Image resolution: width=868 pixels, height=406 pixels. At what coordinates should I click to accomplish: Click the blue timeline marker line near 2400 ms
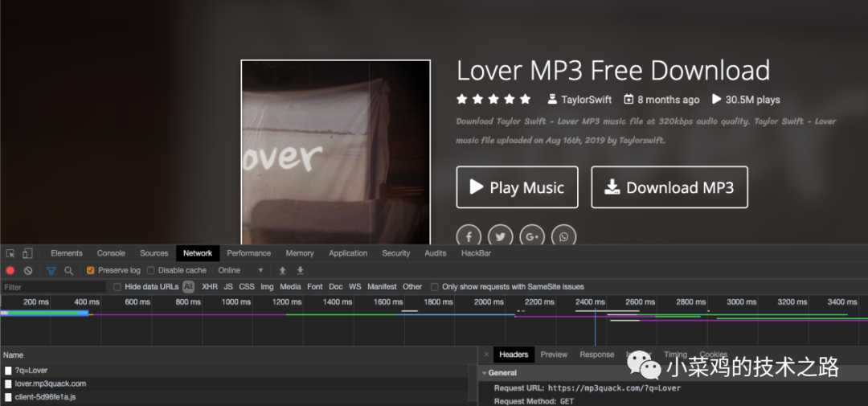point(595,326)
